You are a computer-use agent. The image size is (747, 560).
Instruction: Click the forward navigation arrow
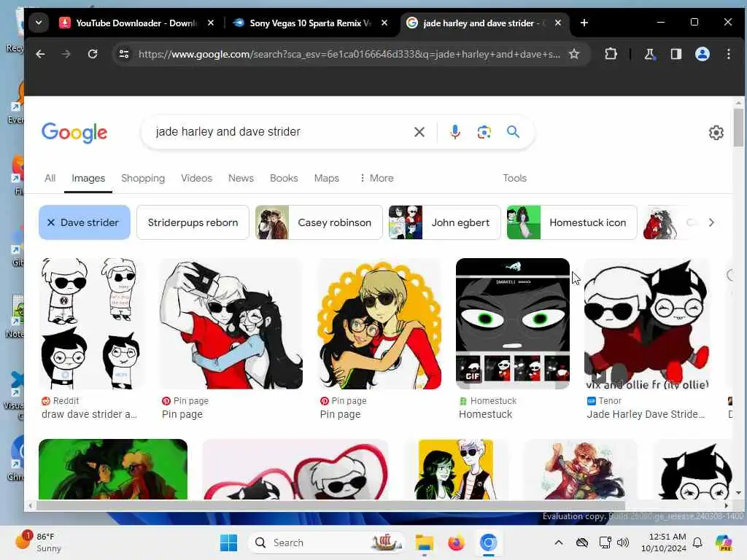point(66,54)
